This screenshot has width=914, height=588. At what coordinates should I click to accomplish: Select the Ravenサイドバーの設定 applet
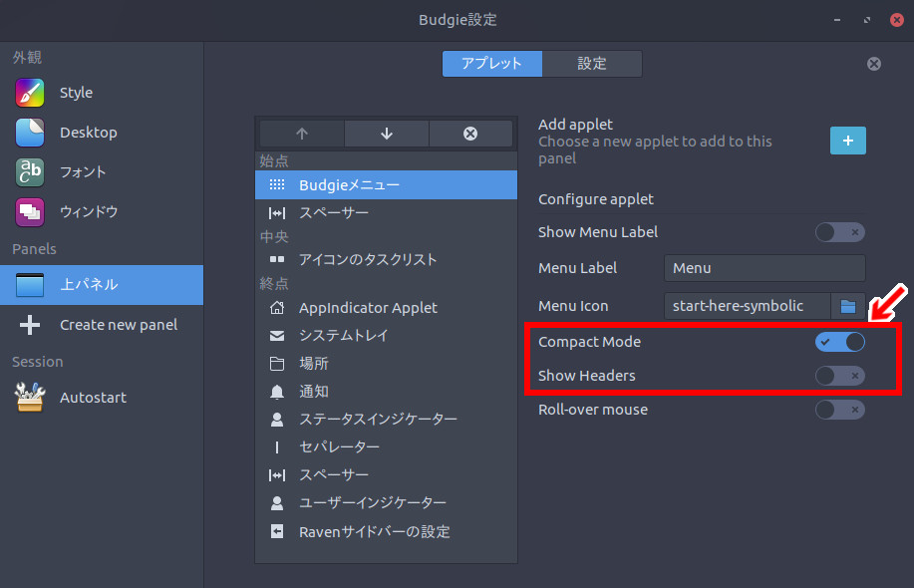[386, 531]
